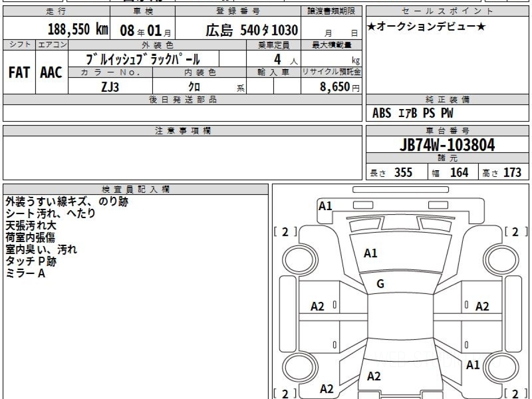This screenshot has height=399, width=532.
Task: Select the seating capacity value 4 人
Action: point(286,59)
